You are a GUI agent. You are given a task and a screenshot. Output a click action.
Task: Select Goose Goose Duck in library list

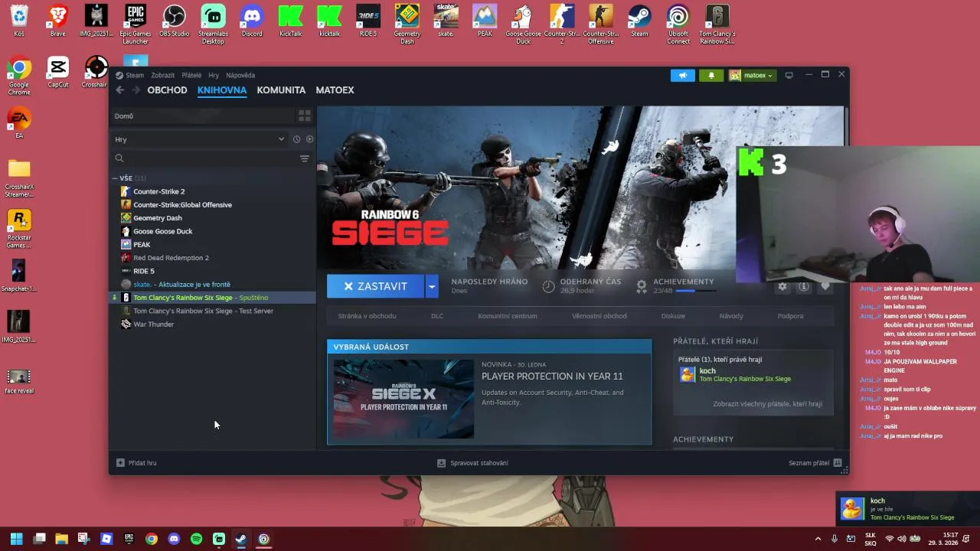point(213,231)
